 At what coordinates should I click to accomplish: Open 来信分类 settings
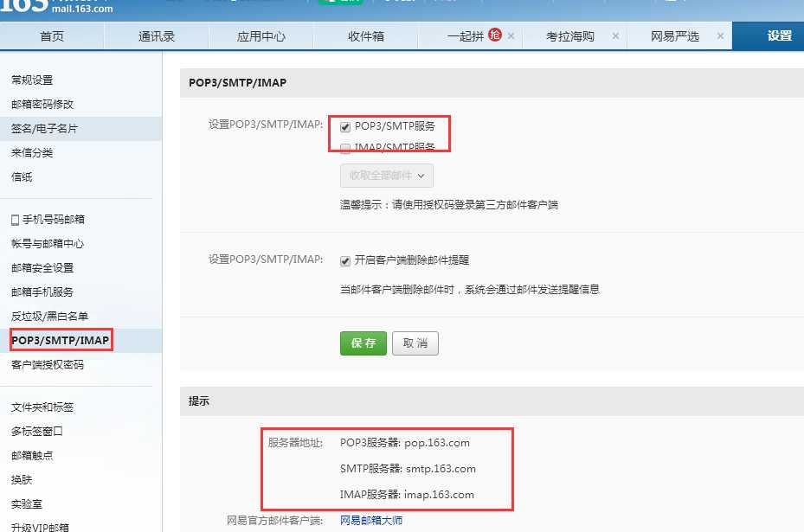[32, 153]
